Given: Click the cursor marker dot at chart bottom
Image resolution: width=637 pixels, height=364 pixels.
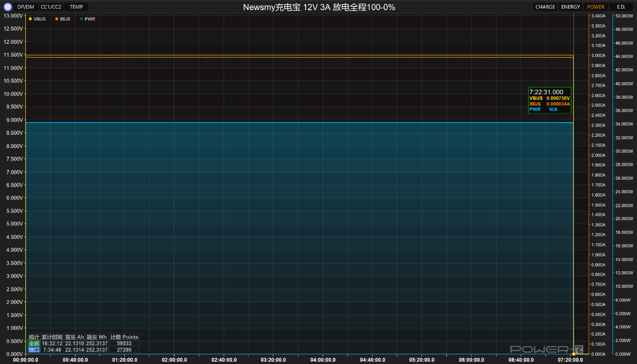Looking at the screenshot, I should coord(574,354).
